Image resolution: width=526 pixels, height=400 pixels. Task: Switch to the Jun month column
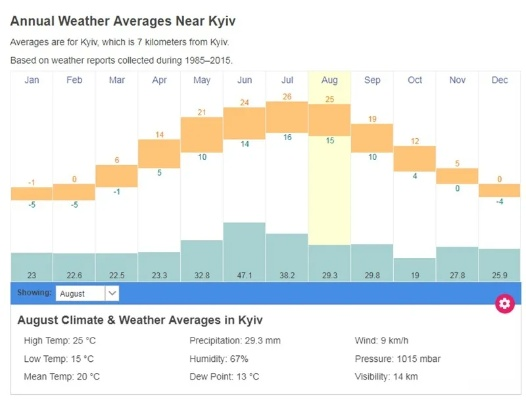[245, 80]
